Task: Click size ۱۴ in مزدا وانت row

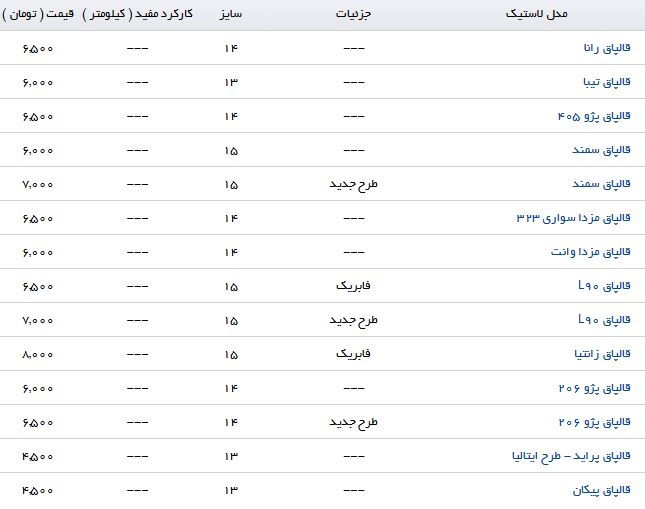Action: coord(231,253)
